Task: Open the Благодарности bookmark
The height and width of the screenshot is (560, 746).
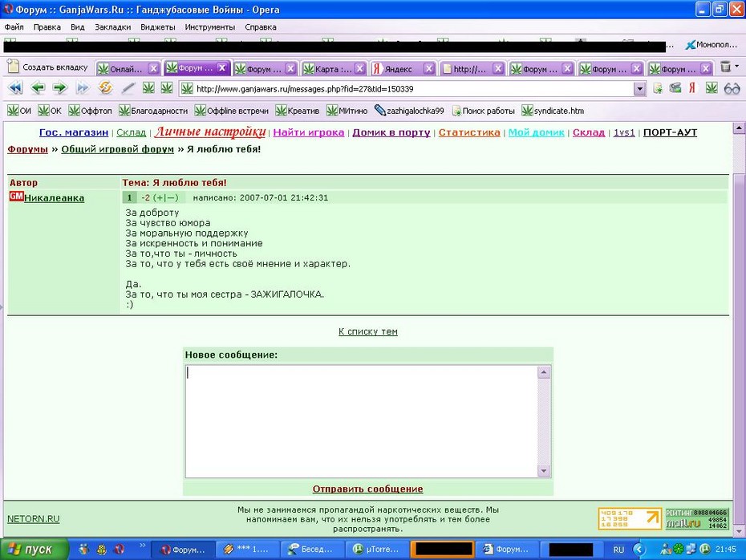Action: point(153,111)
